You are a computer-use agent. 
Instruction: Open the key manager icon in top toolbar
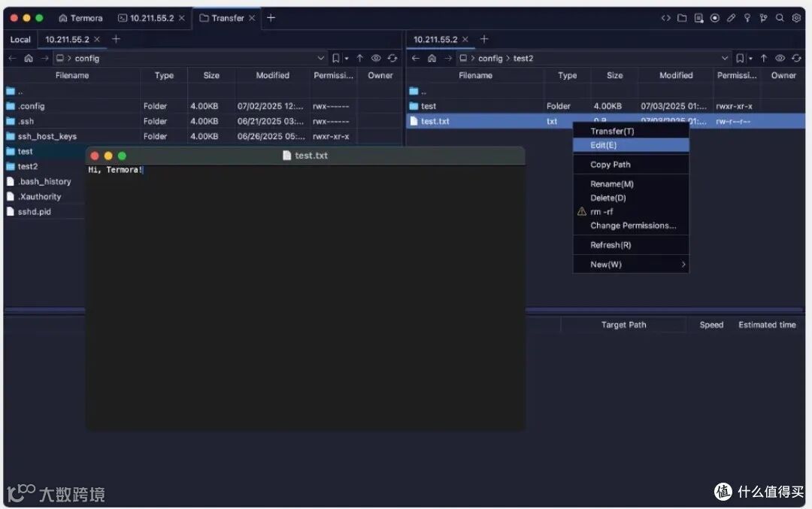pyautogui.click(x=747, y=18)
